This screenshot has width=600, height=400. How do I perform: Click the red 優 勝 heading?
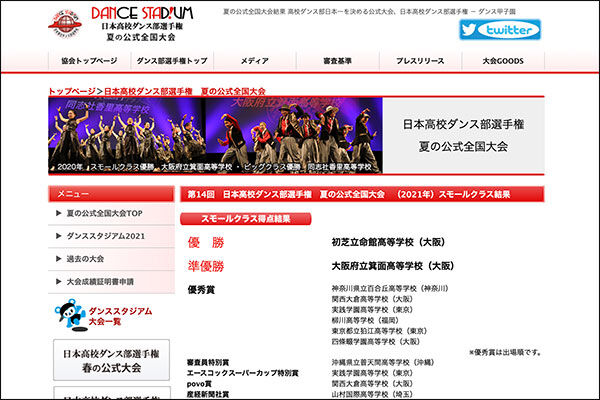tap(206, 242)
